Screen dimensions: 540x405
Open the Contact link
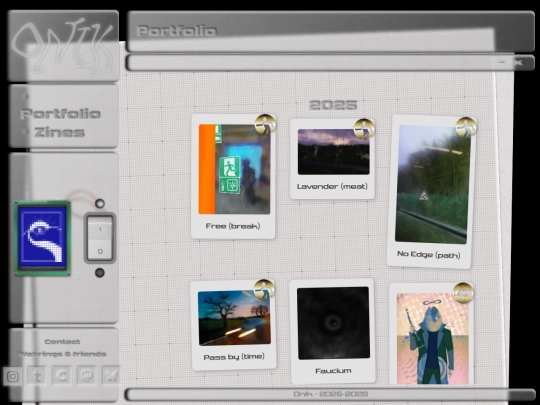click(62, 342)
